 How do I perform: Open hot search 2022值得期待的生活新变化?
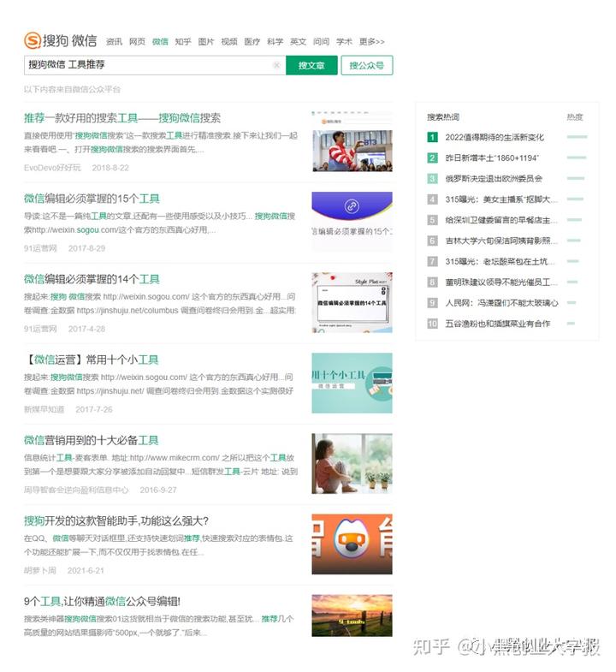tap(495, 137)
